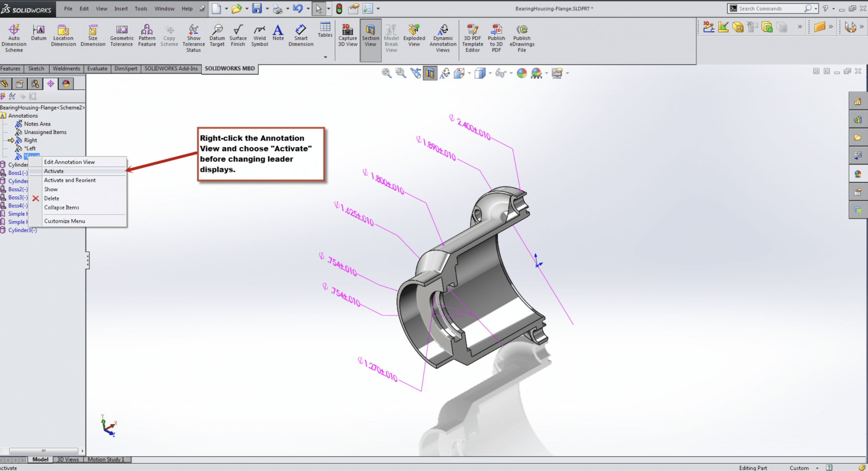Image resolution: width=868 pixels, height=471 pixels.
Task: Open the display style dropdown
Action: 490,73
